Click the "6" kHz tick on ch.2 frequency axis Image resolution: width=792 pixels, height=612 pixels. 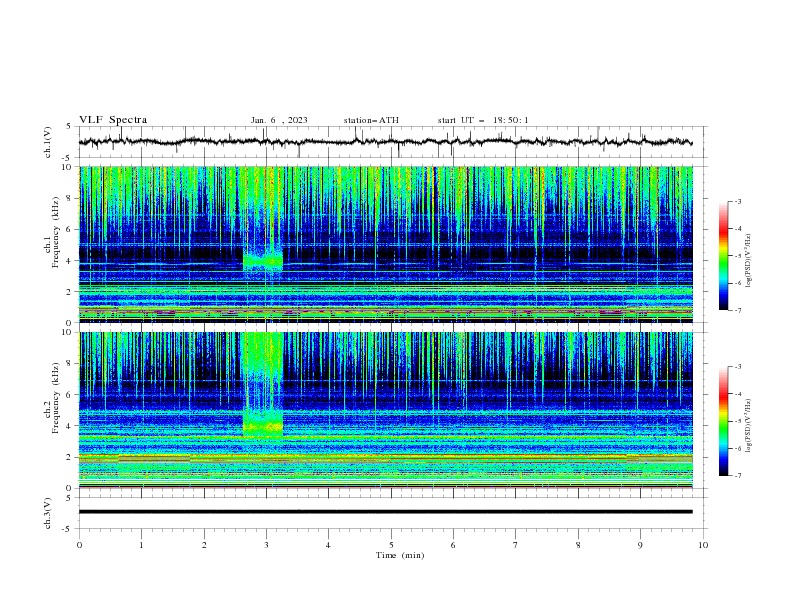click(x=70, y=395)
